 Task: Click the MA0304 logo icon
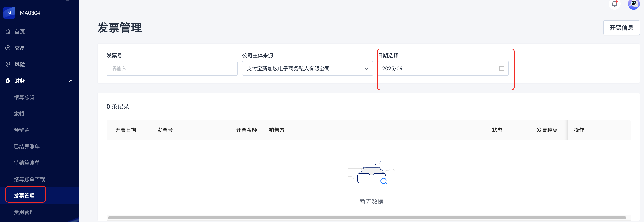9,13
